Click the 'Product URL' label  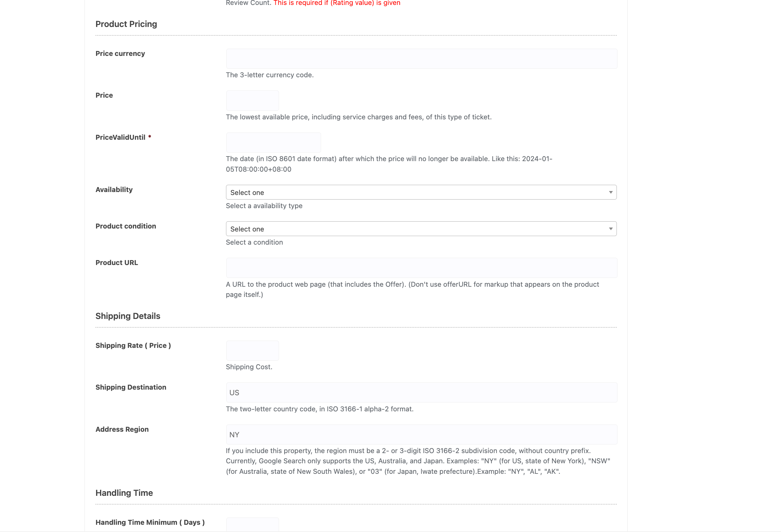pyautogui.click(x=116, y=263)
